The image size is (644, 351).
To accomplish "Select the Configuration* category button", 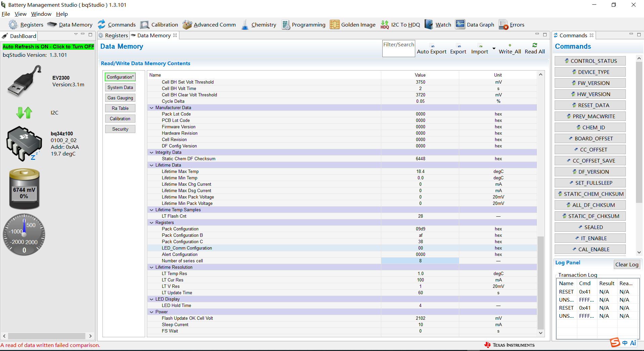I will click(120, 77).
